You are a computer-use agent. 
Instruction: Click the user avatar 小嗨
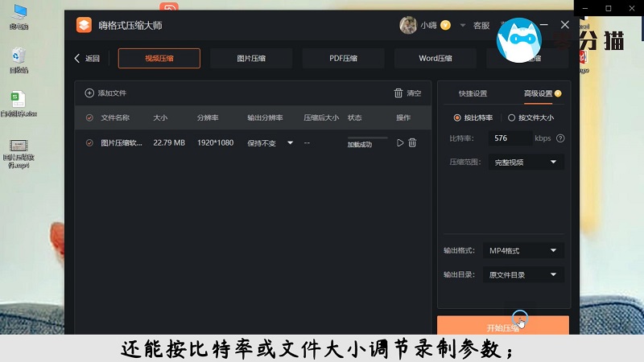[408, 25]
